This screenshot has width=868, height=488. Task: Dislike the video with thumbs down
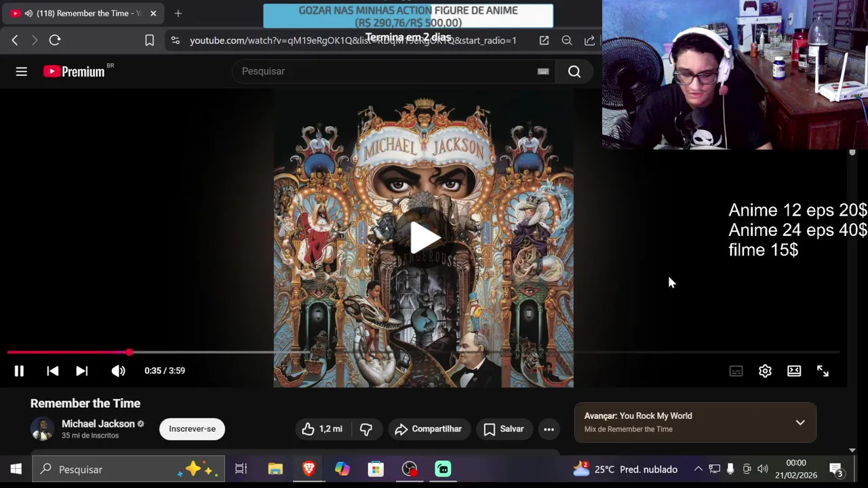(366, 429)
